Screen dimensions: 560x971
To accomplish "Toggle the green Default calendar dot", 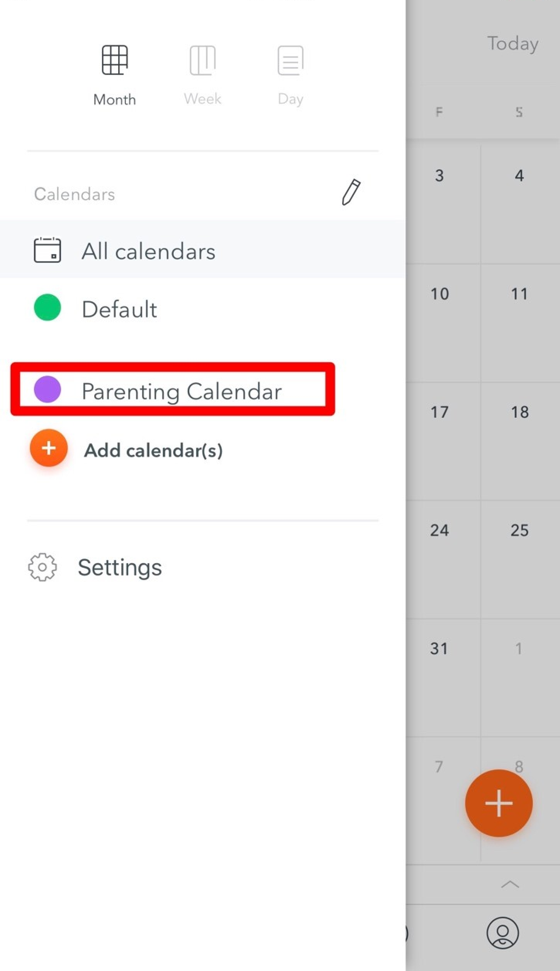I will pos(47,307).
